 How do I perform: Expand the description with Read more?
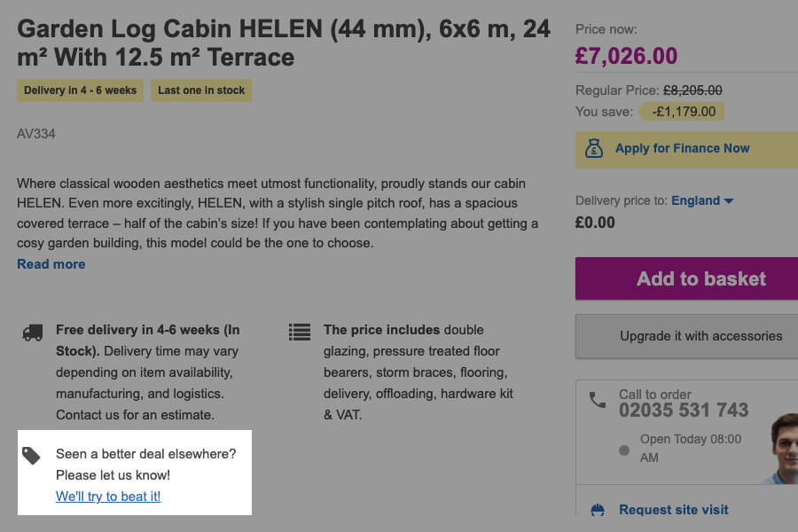pyautogui.click(x=51, y=264)
